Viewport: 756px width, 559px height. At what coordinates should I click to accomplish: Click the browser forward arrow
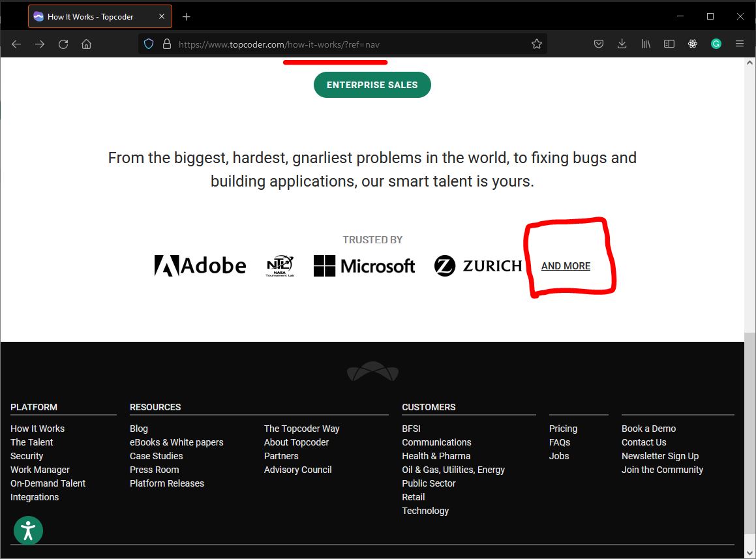click(40, 44)
